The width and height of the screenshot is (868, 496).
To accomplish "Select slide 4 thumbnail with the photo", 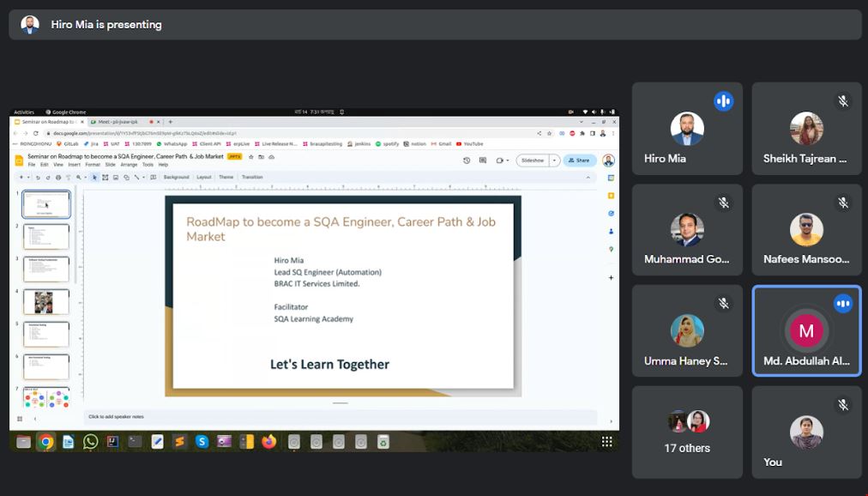I will coord(45,302).
